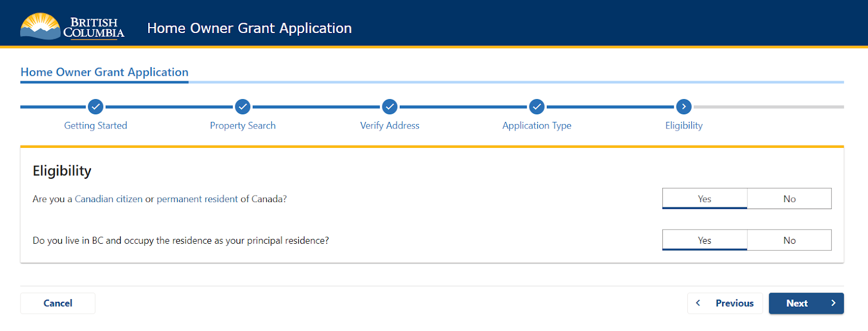Select Yes for principal residence question
868x331 pixels.
[705, 240]
